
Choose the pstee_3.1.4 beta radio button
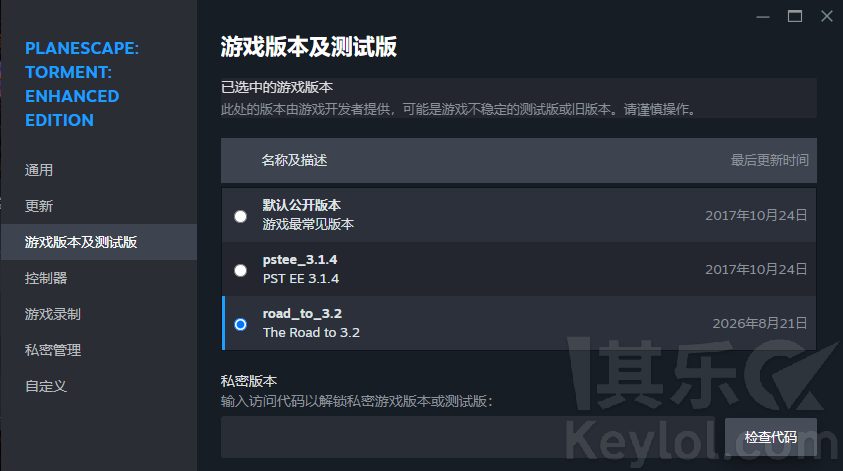click(x=240, y=270)
